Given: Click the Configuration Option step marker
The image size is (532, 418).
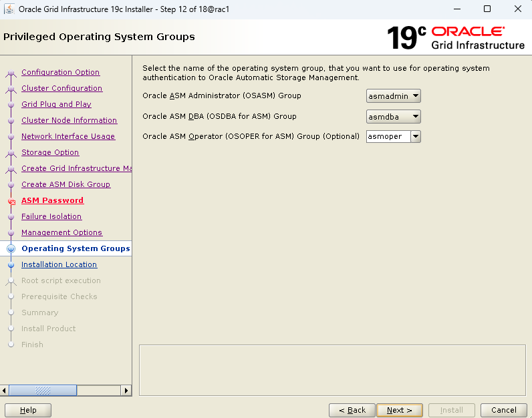Looking at the screenshot, I should 11,73.
